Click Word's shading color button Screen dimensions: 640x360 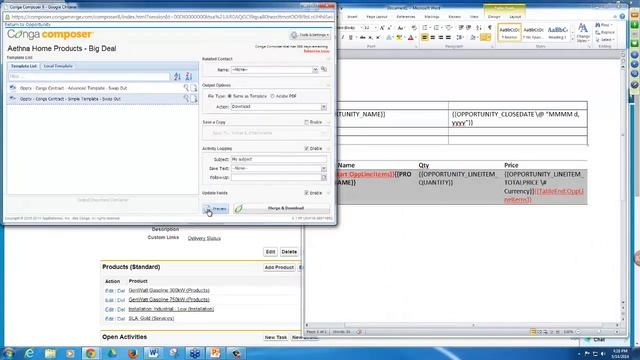pos(473,38)
